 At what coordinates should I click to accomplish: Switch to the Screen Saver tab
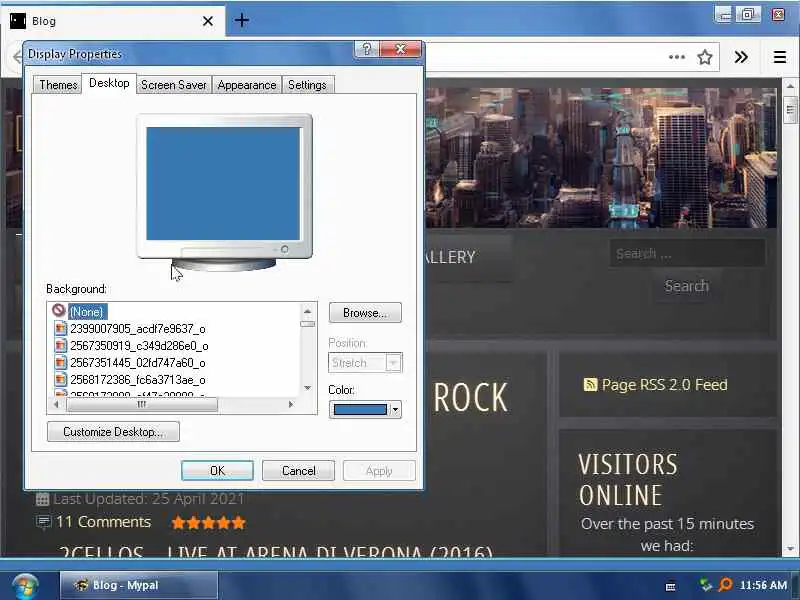(x=173, y=85)
